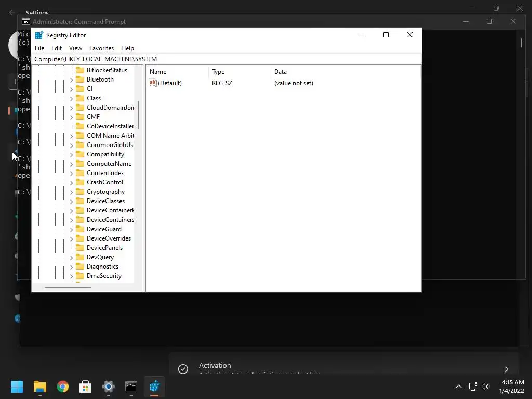Open the Windows Start menu

17,387
